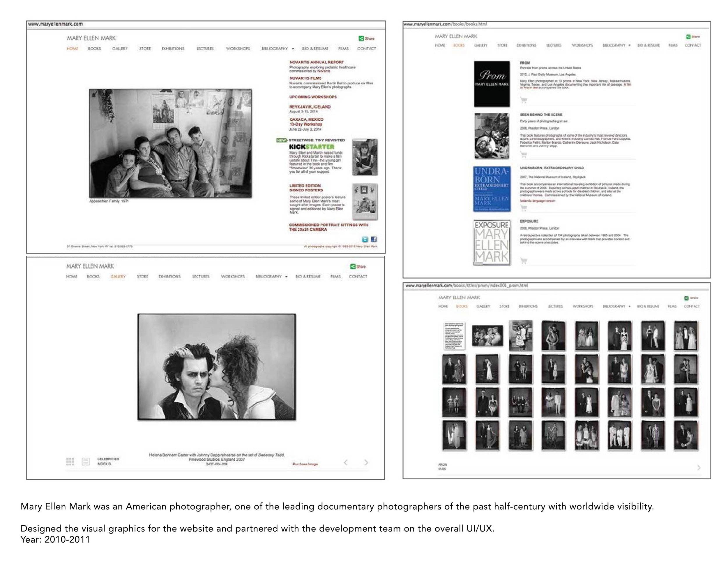Screen dimensions: 728x563
Task: Select HOME in the home page navigation
Action: coord(72,49)
